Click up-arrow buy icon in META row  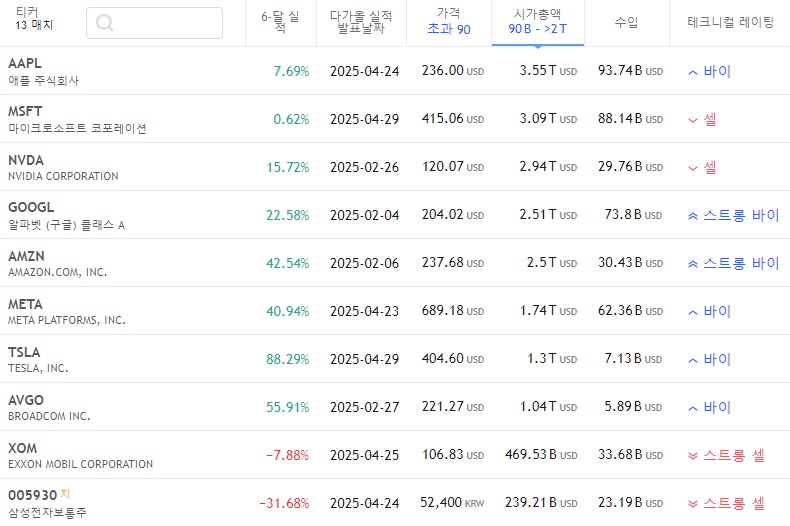(693, 312)
